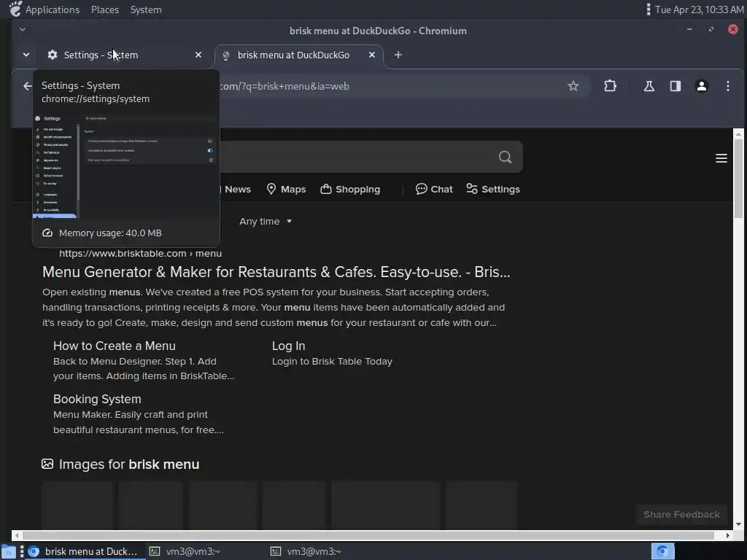Click the first image placeholder thumbnail

coord(77,505)
